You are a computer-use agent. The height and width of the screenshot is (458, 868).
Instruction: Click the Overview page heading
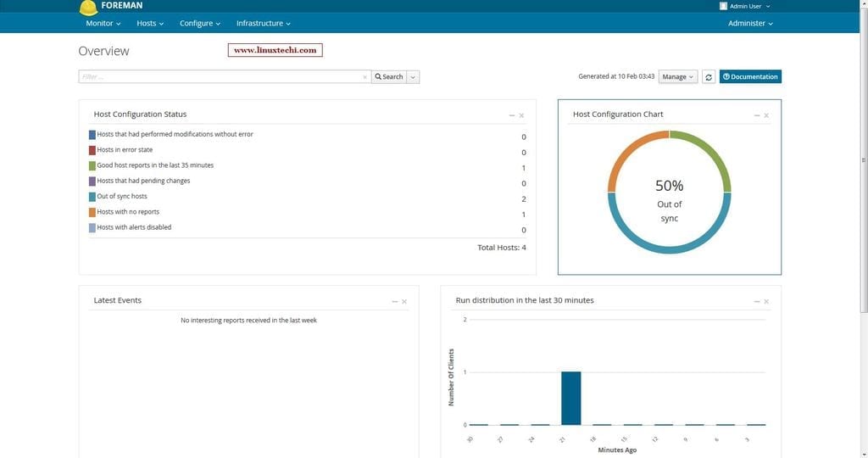pyautogui.click(x=103, y=51)
